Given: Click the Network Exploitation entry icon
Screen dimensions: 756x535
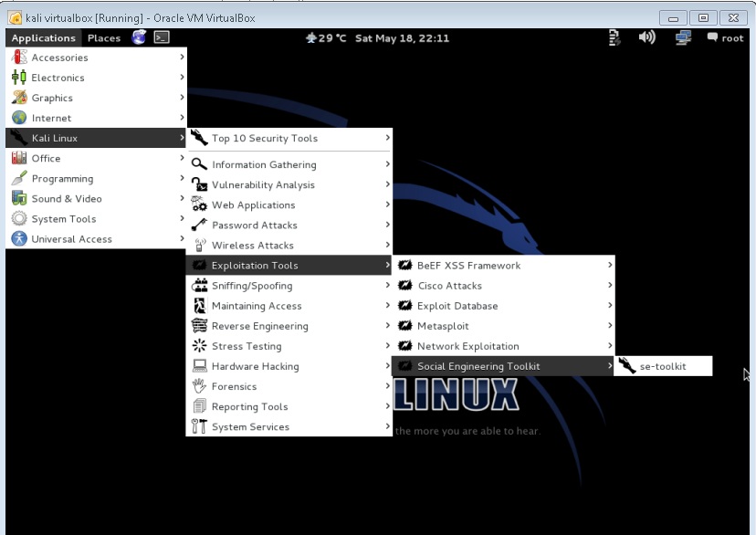Looking at the screenshot, I should coord(405,346).
